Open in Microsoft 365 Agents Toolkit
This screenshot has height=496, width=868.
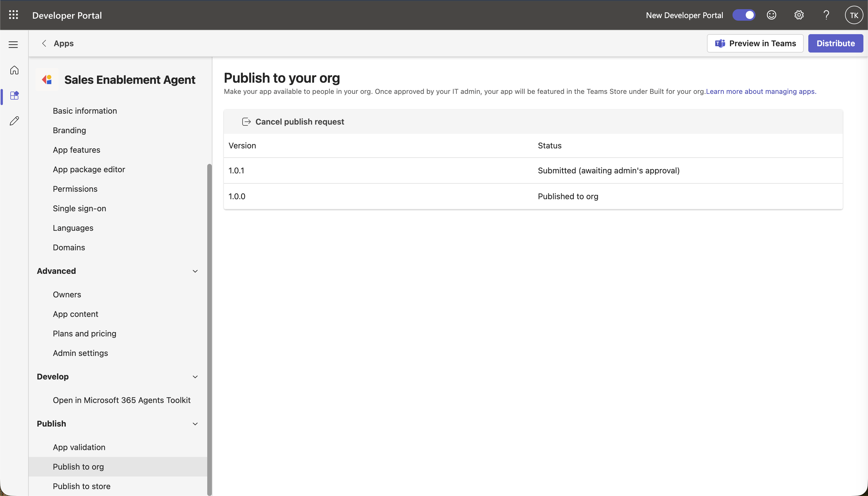pos(122,400)
